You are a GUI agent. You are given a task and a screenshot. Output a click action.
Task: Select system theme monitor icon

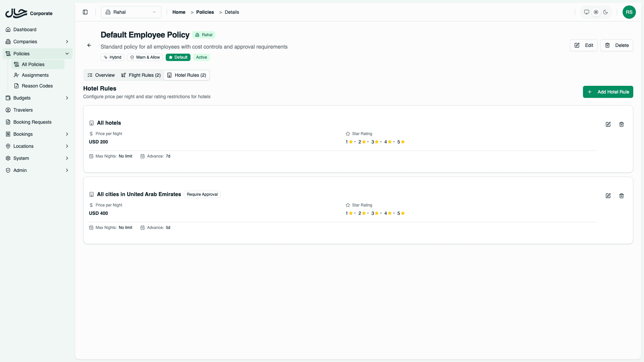tap(587, 12)
